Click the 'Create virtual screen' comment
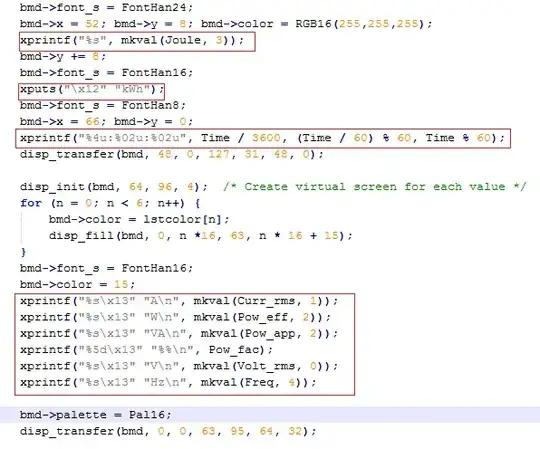The image size is (540, 449). [375, 187]
